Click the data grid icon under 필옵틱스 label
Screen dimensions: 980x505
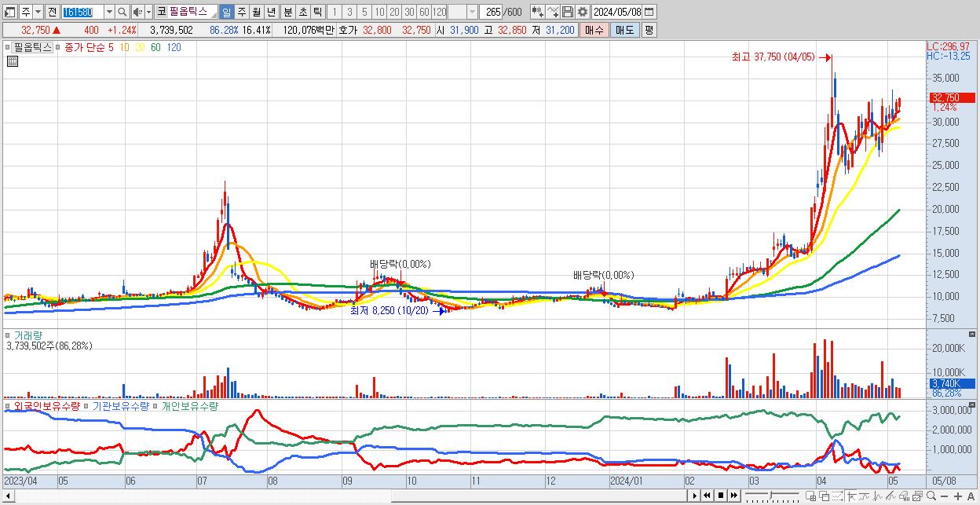[12, 62]
